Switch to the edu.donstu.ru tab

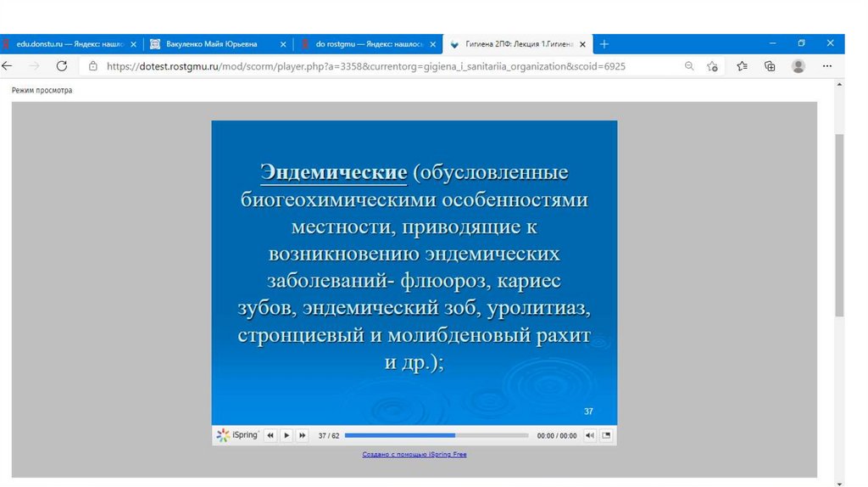point(68,44)
